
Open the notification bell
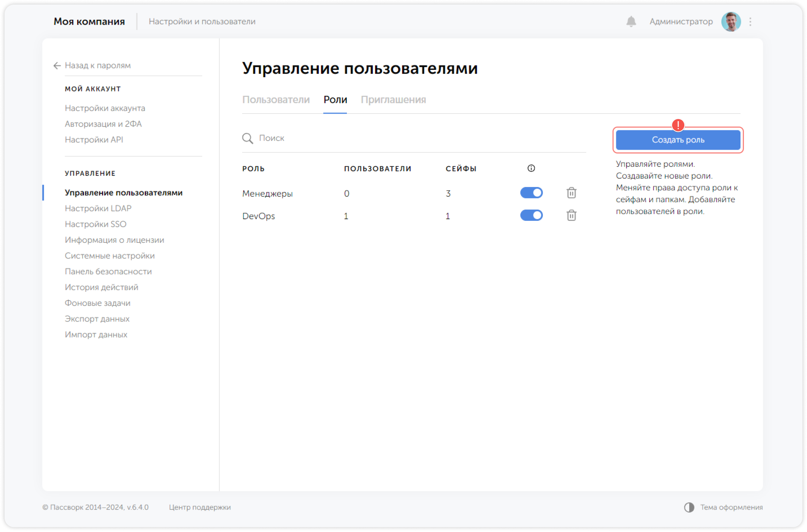(x=631, y=22)
